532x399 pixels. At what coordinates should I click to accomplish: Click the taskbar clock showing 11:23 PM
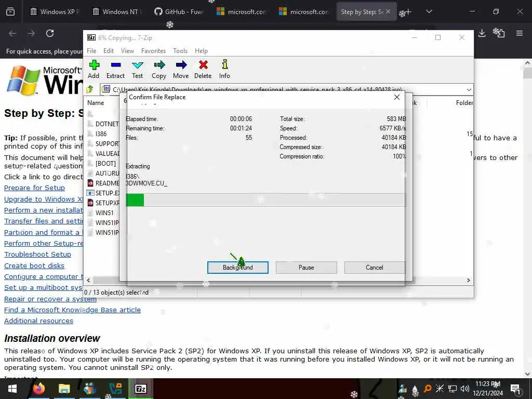point(487,389)
